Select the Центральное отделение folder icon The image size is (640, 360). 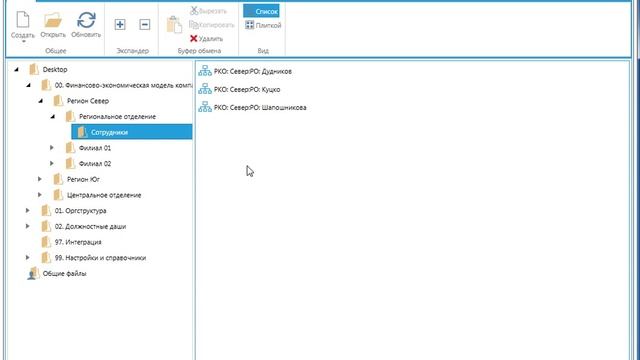(58, 195)
